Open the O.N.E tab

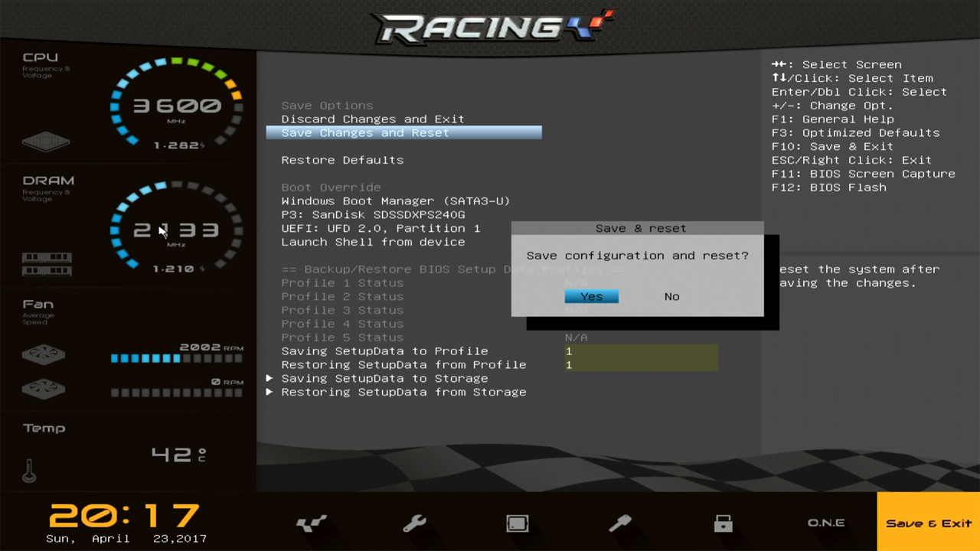tap(826, 523)
